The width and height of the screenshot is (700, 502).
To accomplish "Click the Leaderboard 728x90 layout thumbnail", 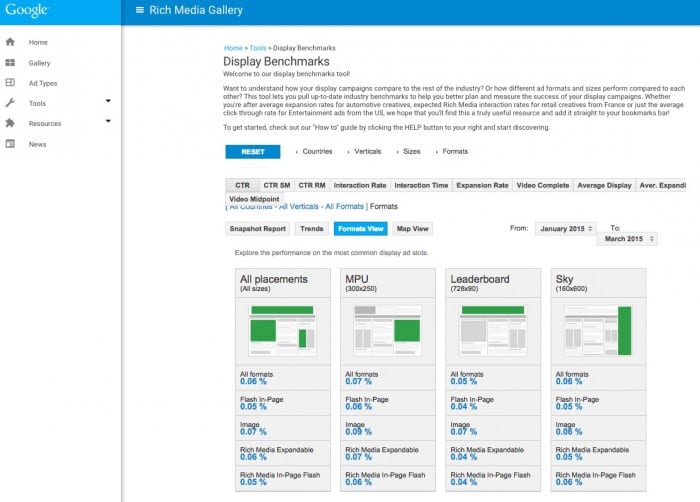I will coord(493,330).
